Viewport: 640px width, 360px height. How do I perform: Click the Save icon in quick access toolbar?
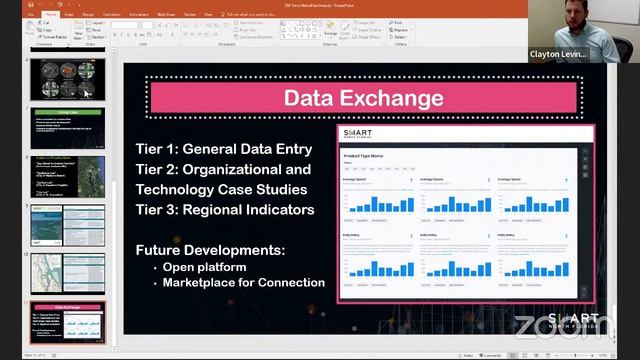click(x=31, y=5)
